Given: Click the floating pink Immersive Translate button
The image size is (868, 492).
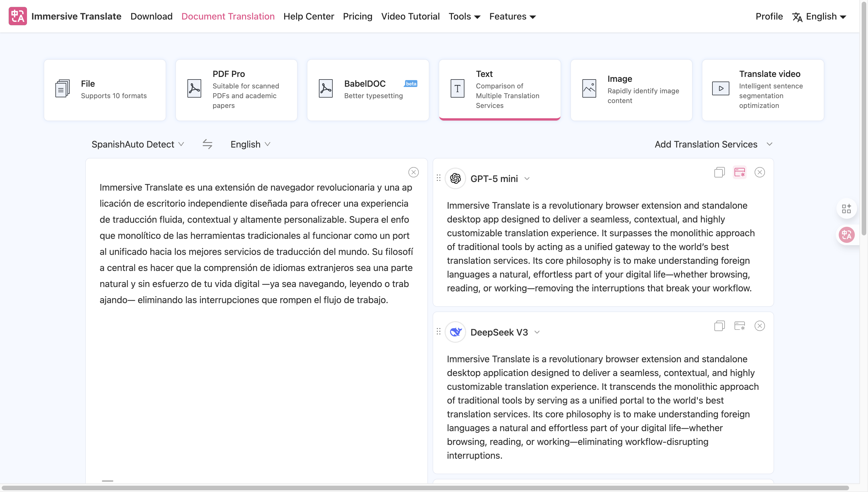Looking at the screenshot, I should pos(846,235).
